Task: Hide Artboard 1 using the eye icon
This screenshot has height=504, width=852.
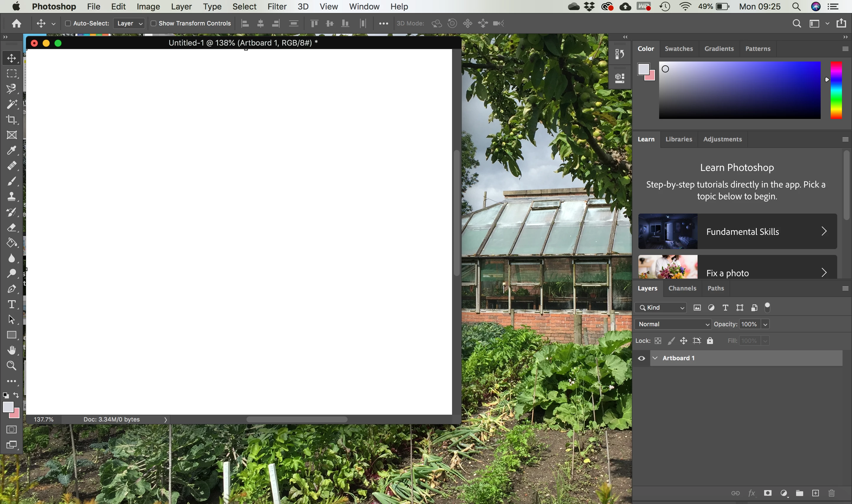Action: pyautogui.click(x=641, y=358)
